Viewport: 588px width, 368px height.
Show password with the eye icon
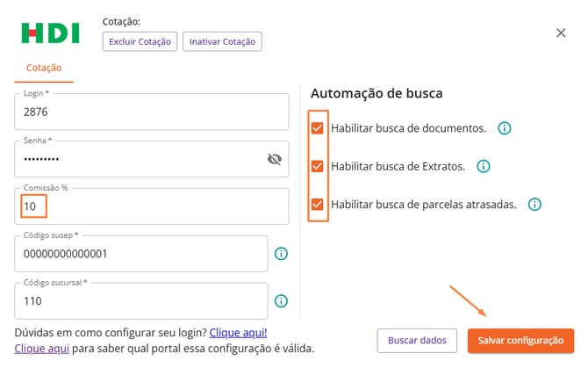(274, 159)
